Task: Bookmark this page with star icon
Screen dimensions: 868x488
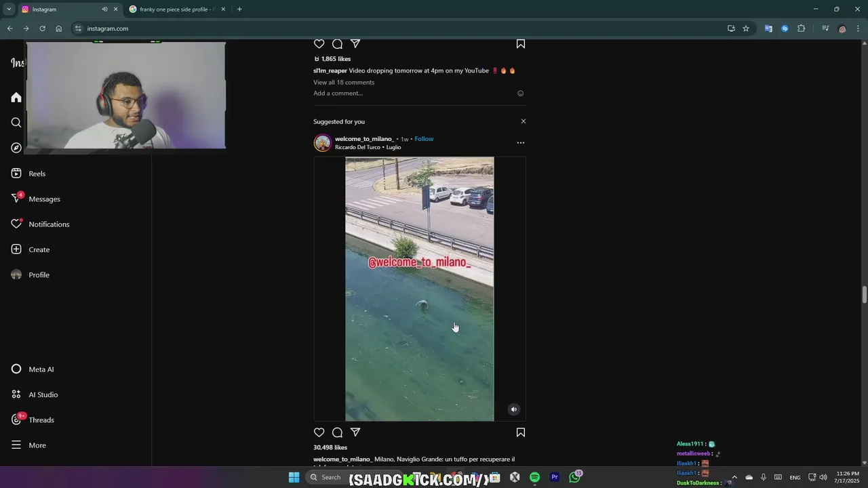Action: pos(746,28)
